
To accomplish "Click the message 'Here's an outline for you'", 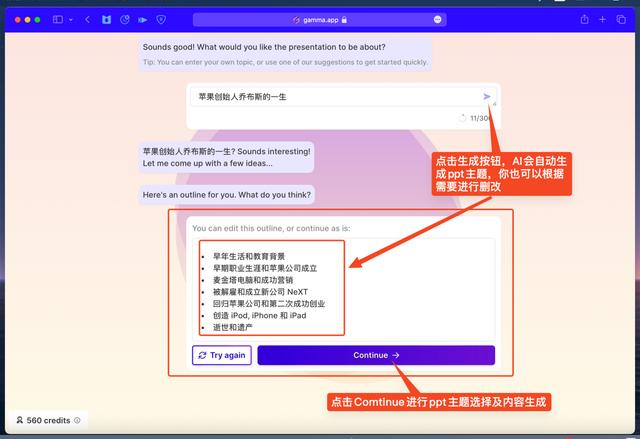I will point(227,195).
